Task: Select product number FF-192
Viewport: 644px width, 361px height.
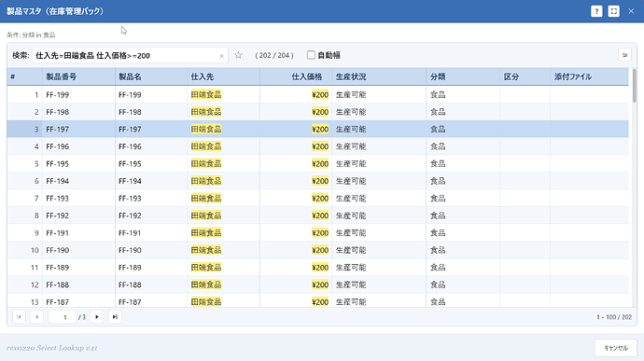Action: [58, 215]
